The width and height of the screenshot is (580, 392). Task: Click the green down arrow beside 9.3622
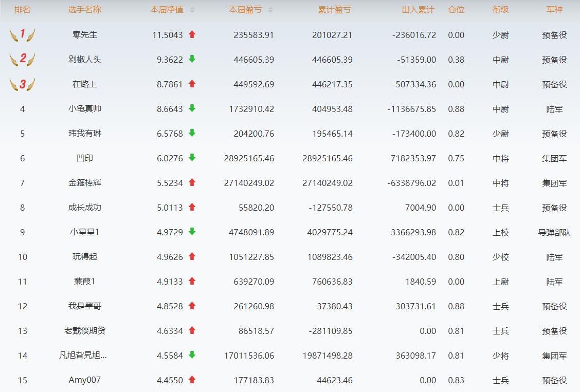192,59
